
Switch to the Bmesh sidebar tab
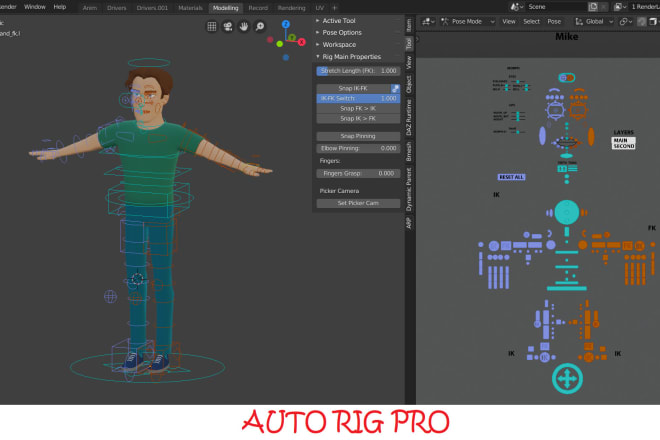click(x=409, y=151)
